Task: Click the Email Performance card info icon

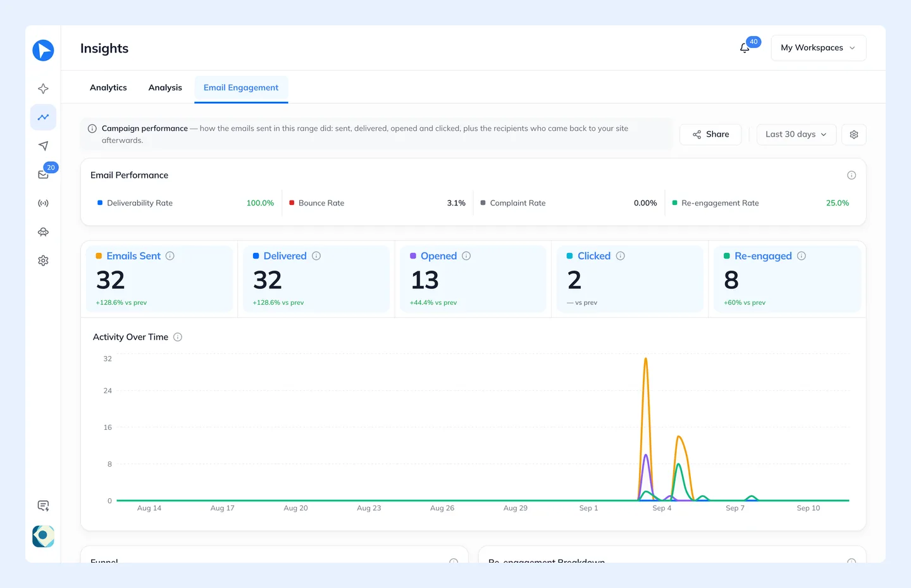Action: click(852, 175)
